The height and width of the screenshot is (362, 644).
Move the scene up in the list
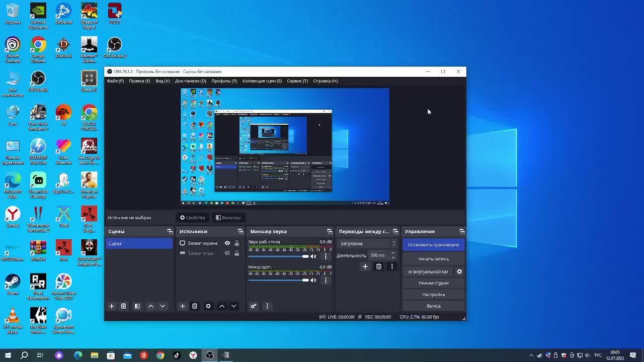150,306
